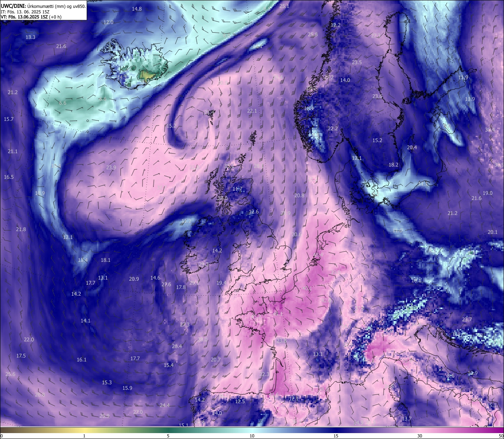
Task: Click the '30' tick label on color scale
Action: [x=420, y=436]
